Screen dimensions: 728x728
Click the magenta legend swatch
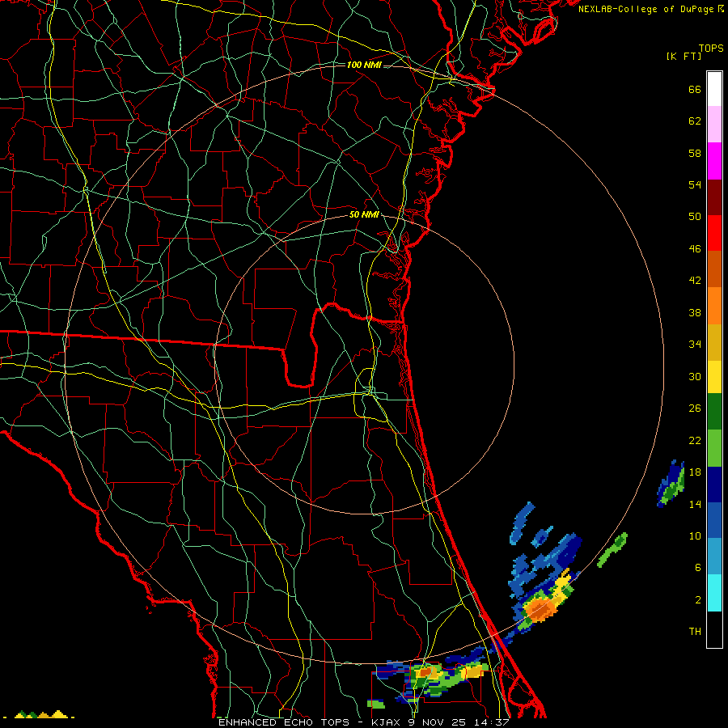click(714, 161)
